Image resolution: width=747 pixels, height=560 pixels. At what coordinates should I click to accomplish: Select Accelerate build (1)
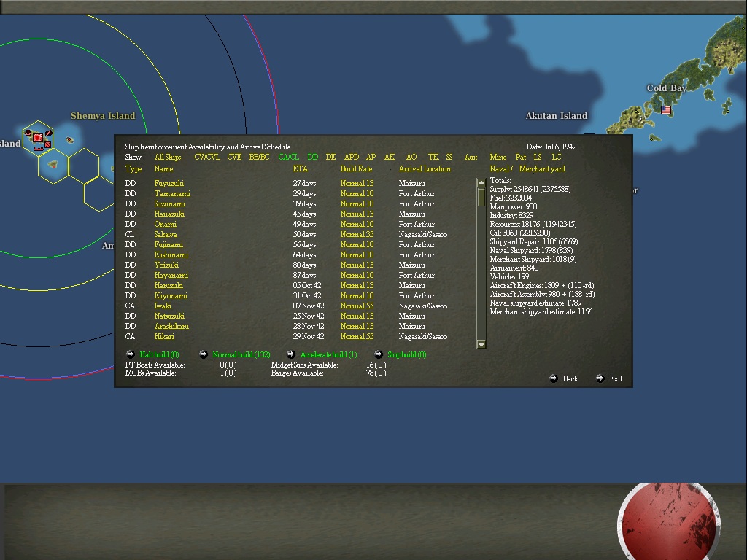pos(328,354)
